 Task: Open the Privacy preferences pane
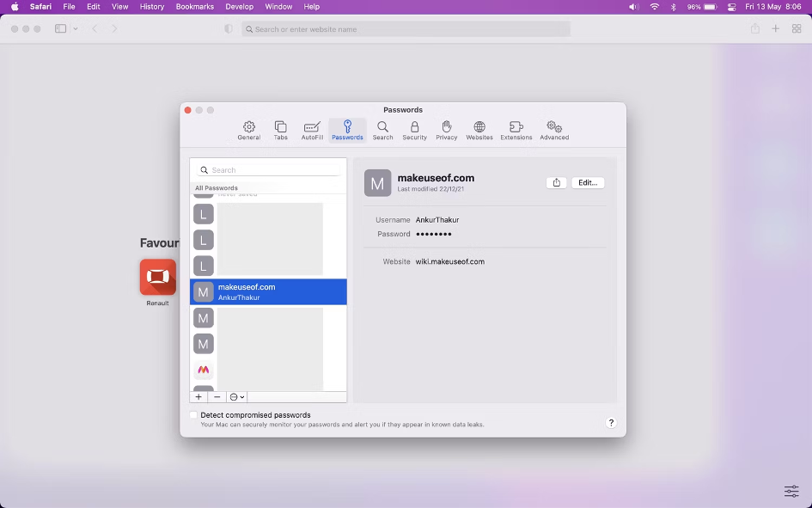click(446, 131)
